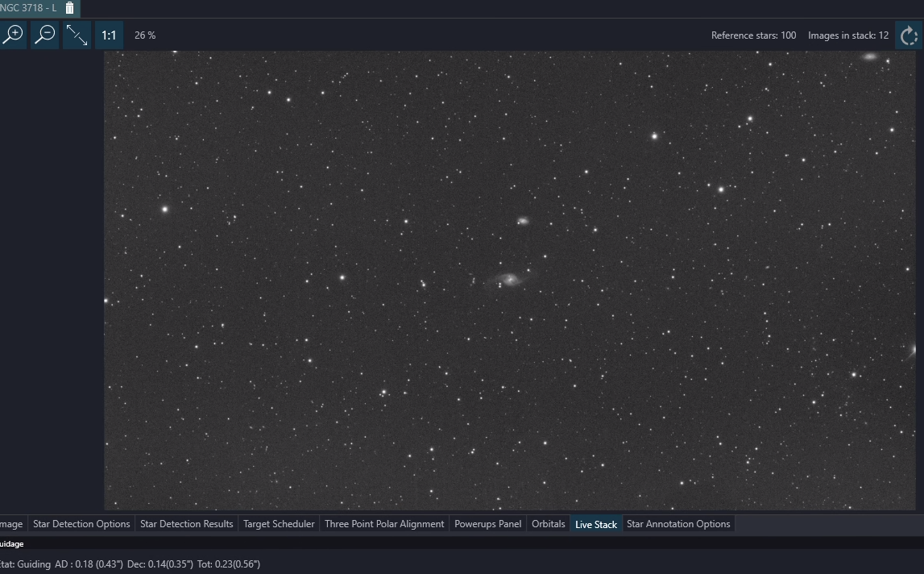Switch to Star Detection Options tab
Image resolution: width=924 pixels, height=574 pixels.
(x=81, y=524)
